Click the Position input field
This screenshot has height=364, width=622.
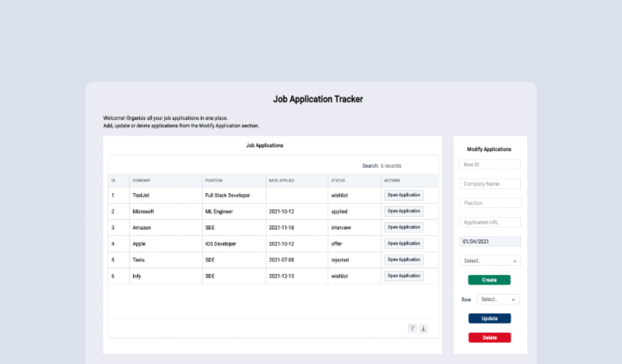click(490, 203)
